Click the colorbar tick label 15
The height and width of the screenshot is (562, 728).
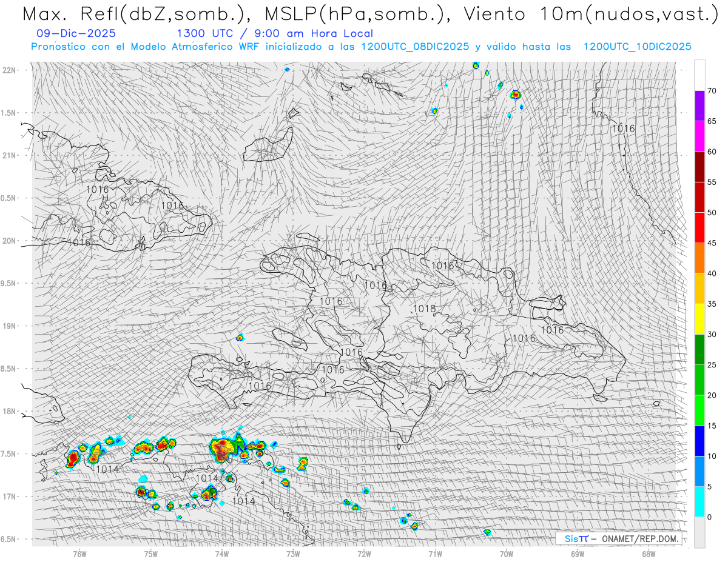[x=712, y=426]
